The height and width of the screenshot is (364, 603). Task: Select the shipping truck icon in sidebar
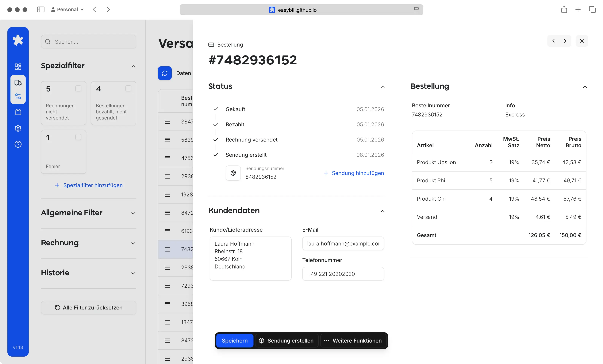tap(18, 83)
